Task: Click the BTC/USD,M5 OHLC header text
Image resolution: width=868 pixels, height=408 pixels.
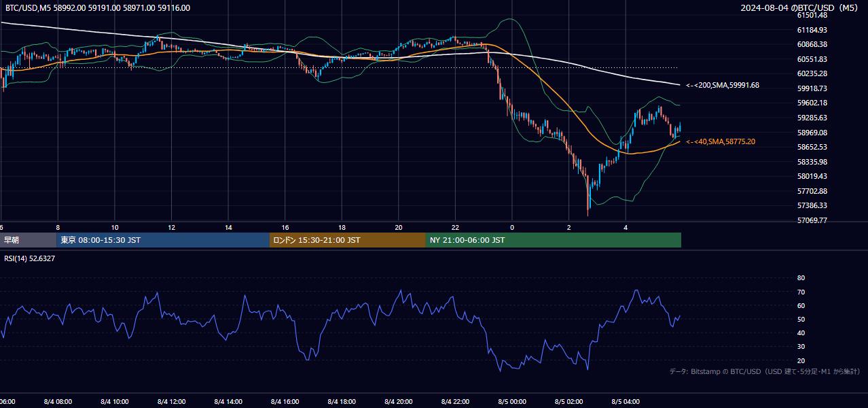Action: (x=98, y=8)
